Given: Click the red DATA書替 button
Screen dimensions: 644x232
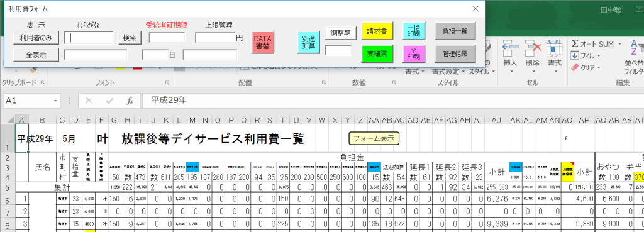Looking at the screenshot, I should (x=263, y=42).
